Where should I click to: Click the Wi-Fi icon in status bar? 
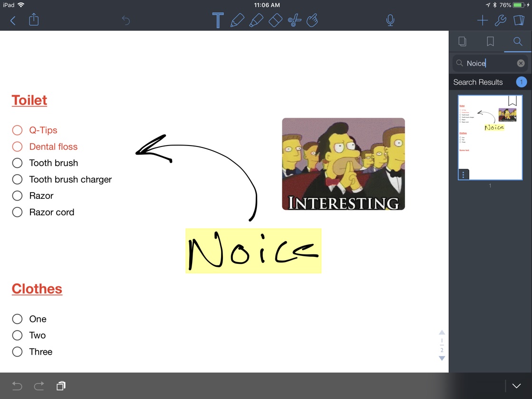point(21,5)
